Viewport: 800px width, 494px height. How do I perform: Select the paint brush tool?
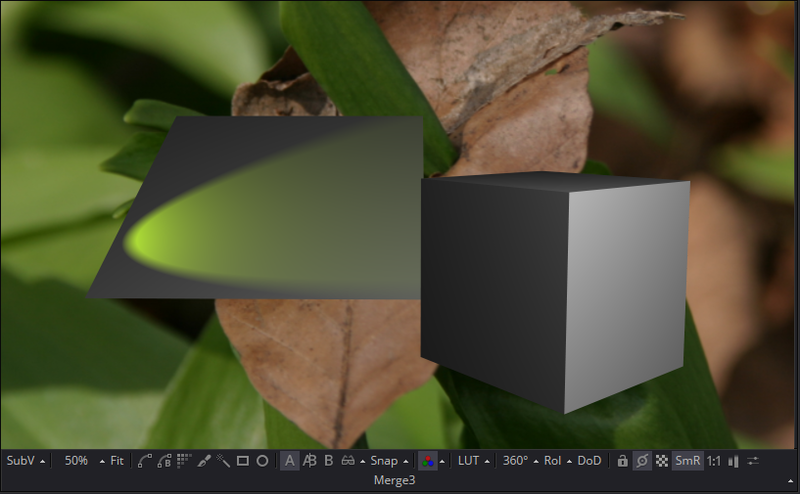pyautogui.click(x=204, y=461)
